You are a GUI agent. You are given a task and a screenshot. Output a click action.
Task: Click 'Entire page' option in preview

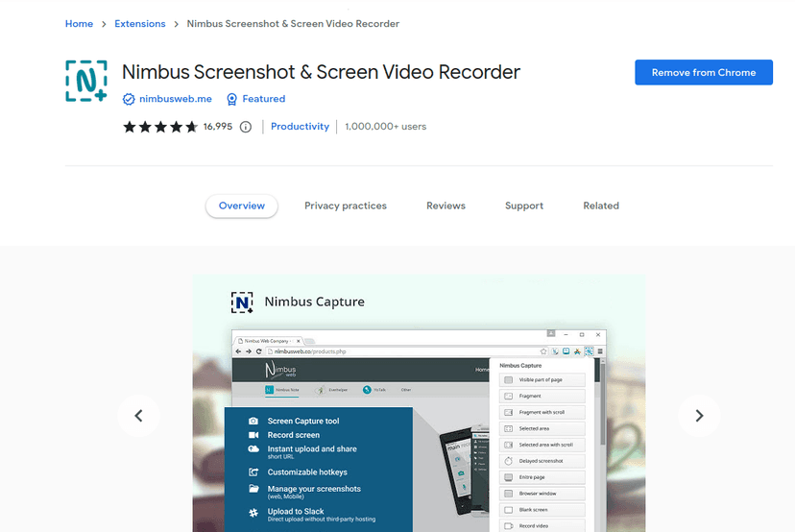tap(542, 477)
